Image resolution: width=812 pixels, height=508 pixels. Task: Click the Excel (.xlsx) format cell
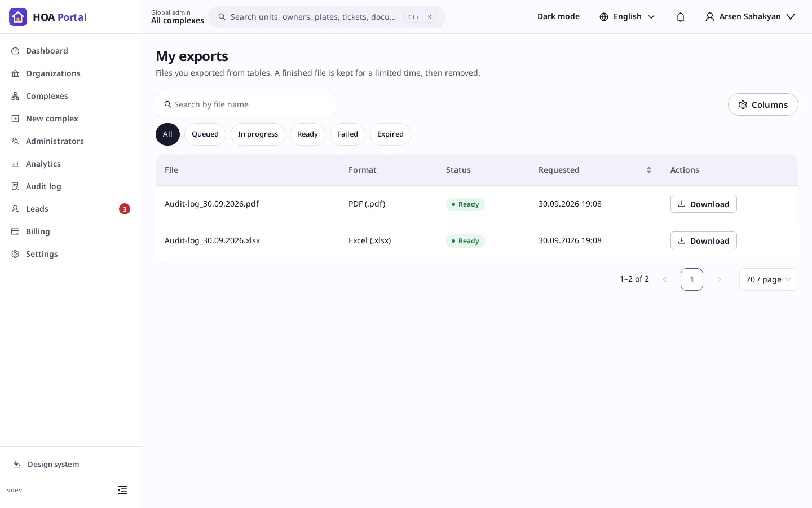click(369, 240)
